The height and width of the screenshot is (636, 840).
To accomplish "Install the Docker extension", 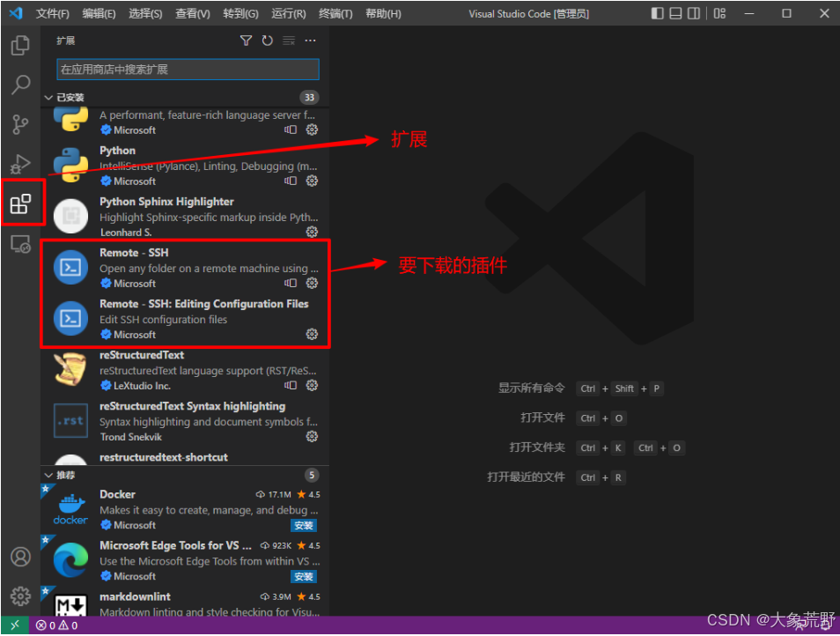I will point(304,526).
